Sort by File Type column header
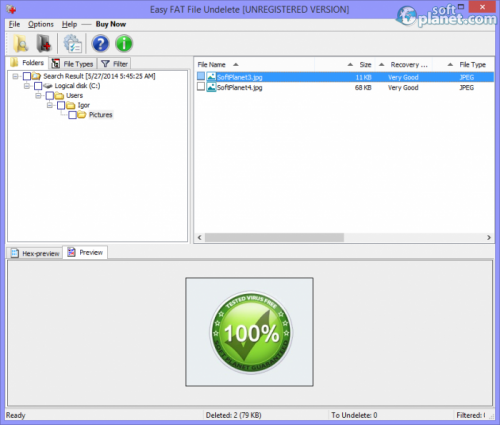500x425 pixels. click(x=463, y=65)
